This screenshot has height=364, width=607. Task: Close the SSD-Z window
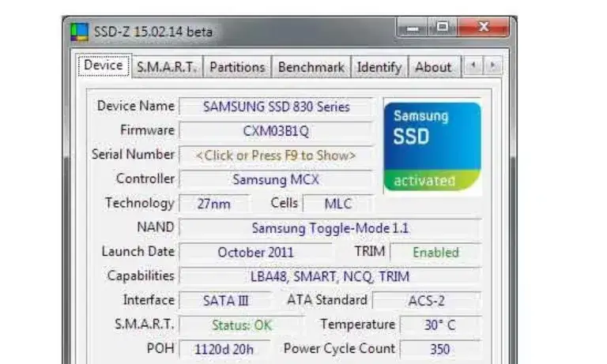click(483, 29)
